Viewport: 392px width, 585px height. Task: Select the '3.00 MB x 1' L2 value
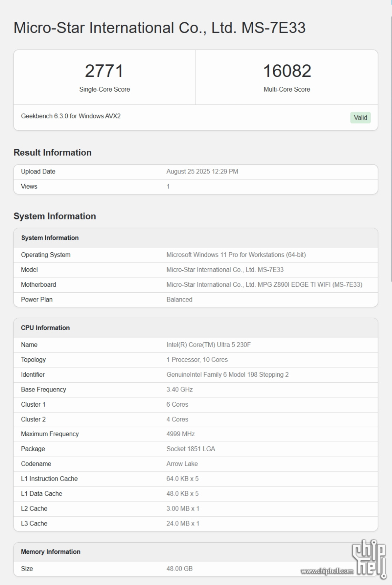tap(183, 509)
